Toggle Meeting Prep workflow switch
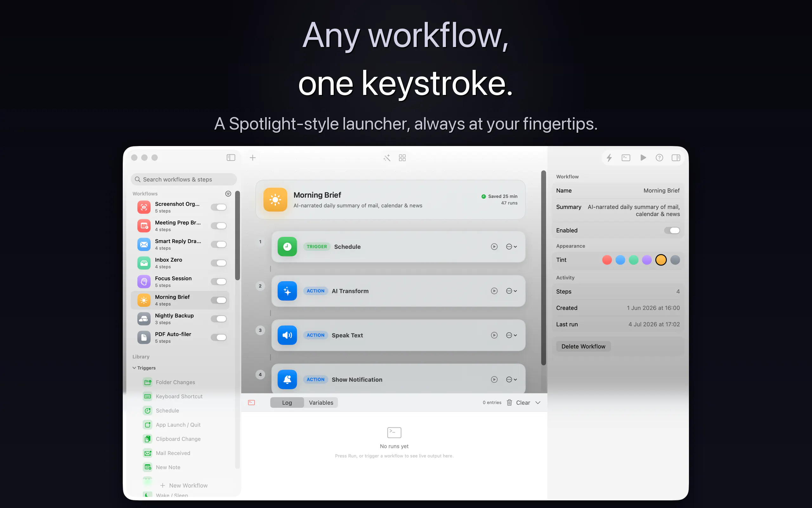The width and height of the screenshot is (812, 508). tap(219, 226)
